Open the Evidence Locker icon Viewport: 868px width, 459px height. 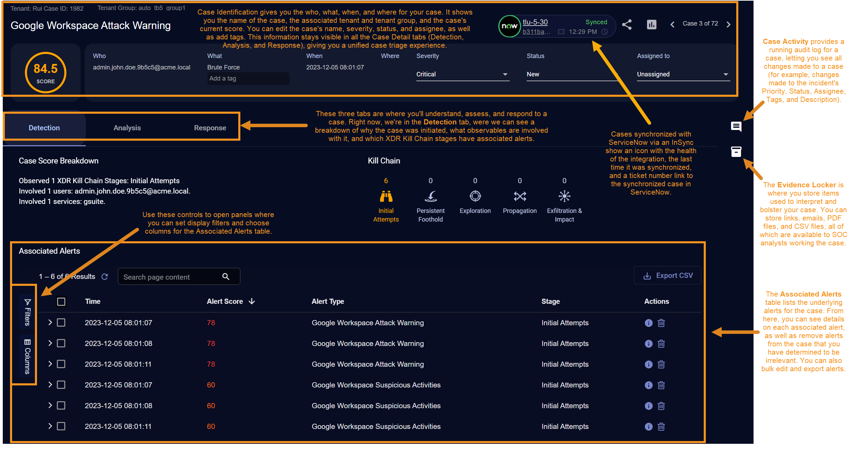(736, 152)
